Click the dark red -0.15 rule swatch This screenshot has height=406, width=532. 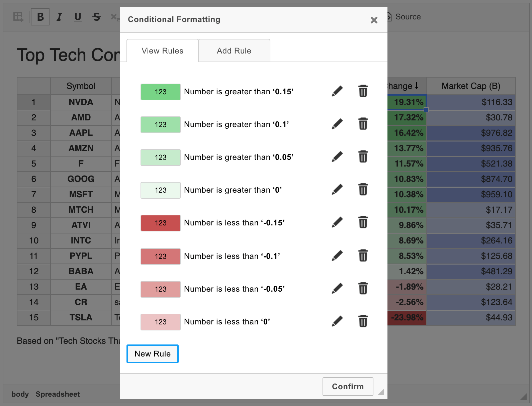[161, 223]
